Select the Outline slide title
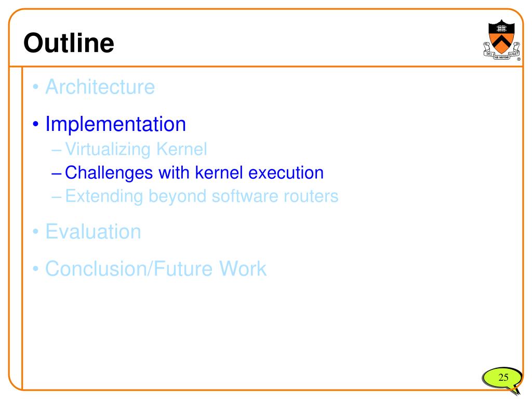 tap(69, 43)
